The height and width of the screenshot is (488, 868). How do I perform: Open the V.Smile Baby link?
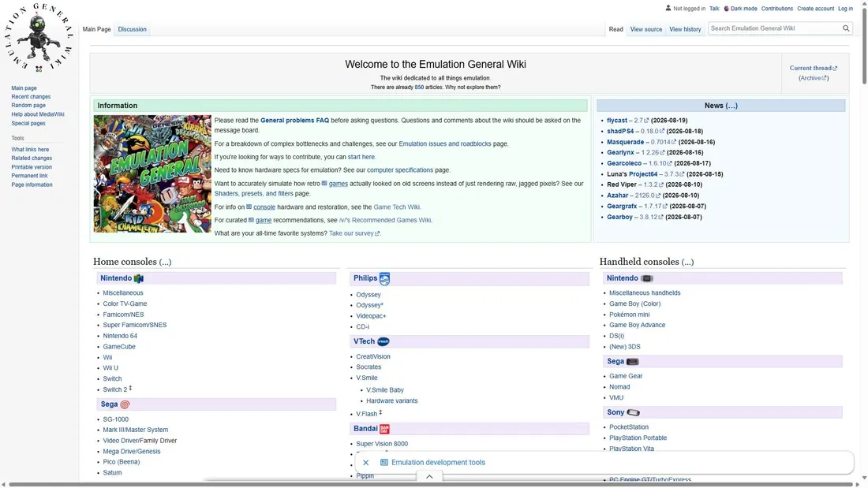point(385,390)
